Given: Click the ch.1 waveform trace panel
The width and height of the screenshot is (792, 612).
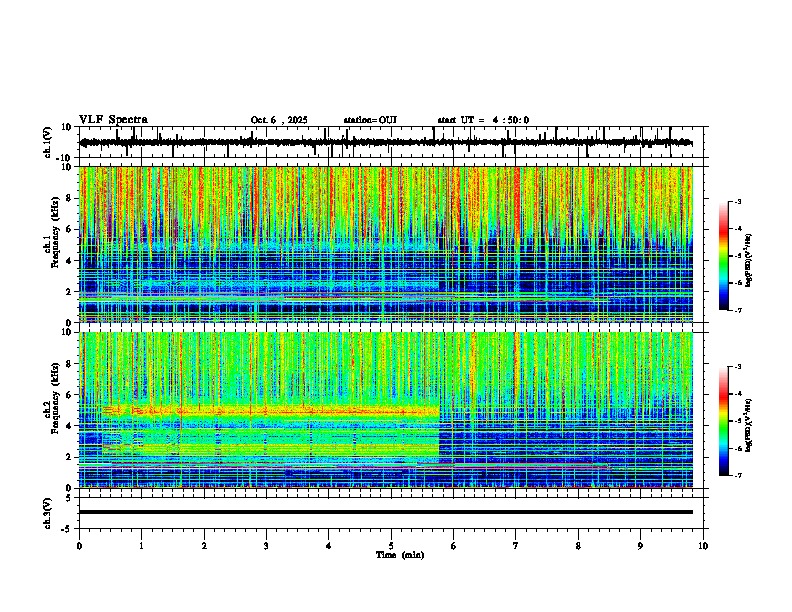Looking at the screenshot, I should [x=391, y=142].
